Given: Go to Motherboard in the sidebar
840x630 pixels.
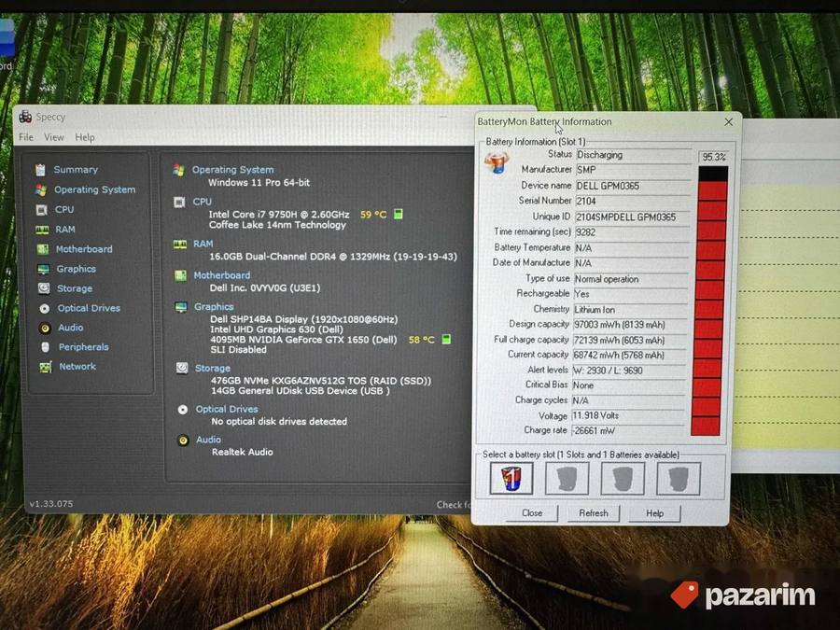Looking at the screenshot, I should (84, 249).
